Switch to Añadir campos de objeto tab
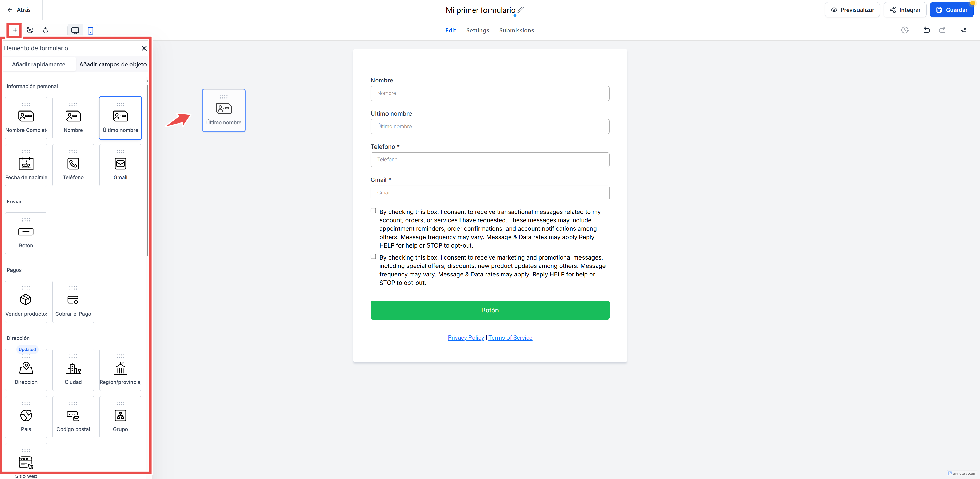The image size is (980, 479). coord(113,64)
